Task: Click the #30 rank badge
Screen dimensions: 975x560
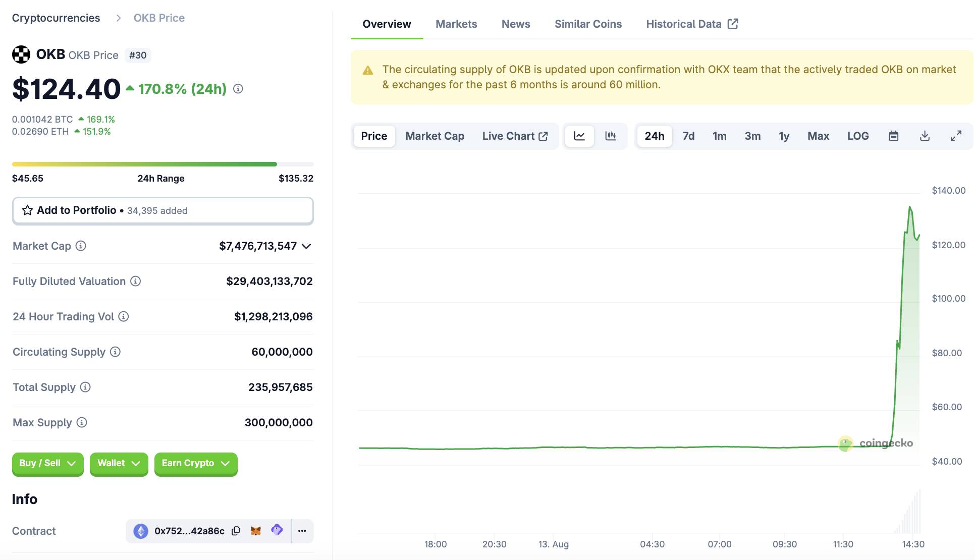Action: tap(138, 55)
